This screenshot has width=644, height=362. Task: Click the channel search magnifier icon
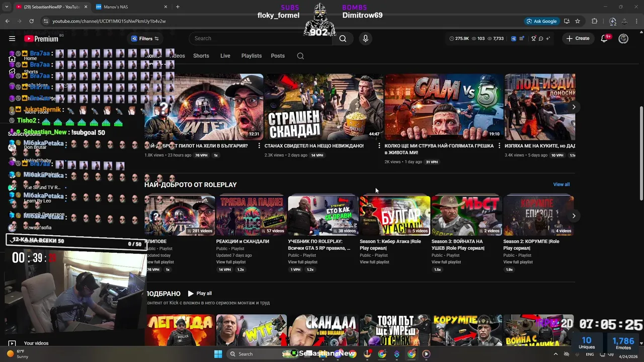(300, 56)
